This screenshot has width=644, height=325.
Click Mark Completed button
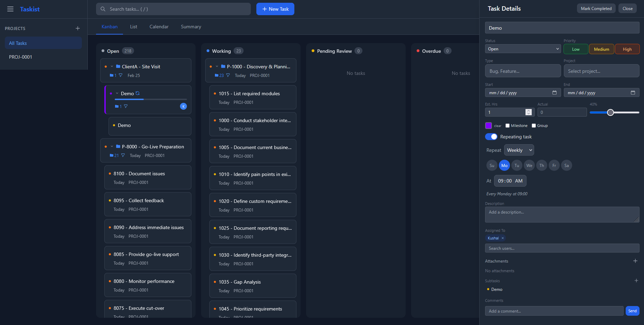(596, 9)
